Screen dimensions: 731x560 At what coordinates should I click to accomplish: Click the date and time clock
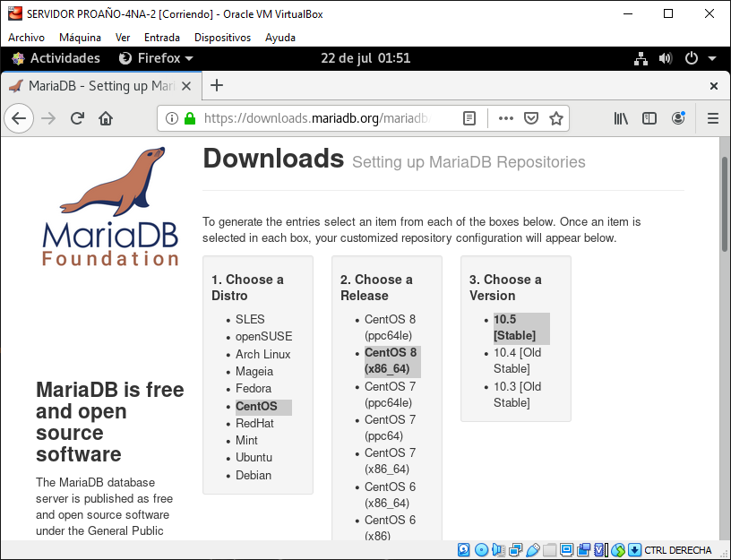tap(365, 58)
